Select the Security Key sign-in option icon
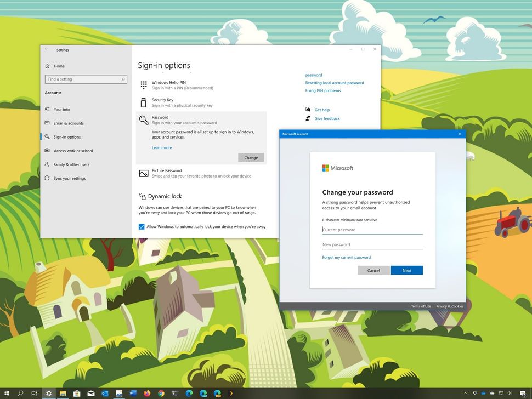Image resolution: width=532 pixels, height=399 pixels. (144, 102)
